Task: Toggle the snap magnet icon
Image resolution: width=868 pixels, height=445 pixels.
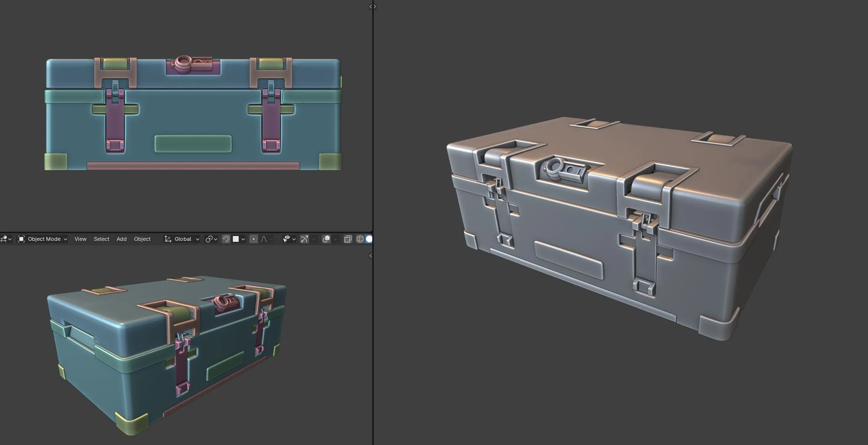Action: tap(226, 239)
